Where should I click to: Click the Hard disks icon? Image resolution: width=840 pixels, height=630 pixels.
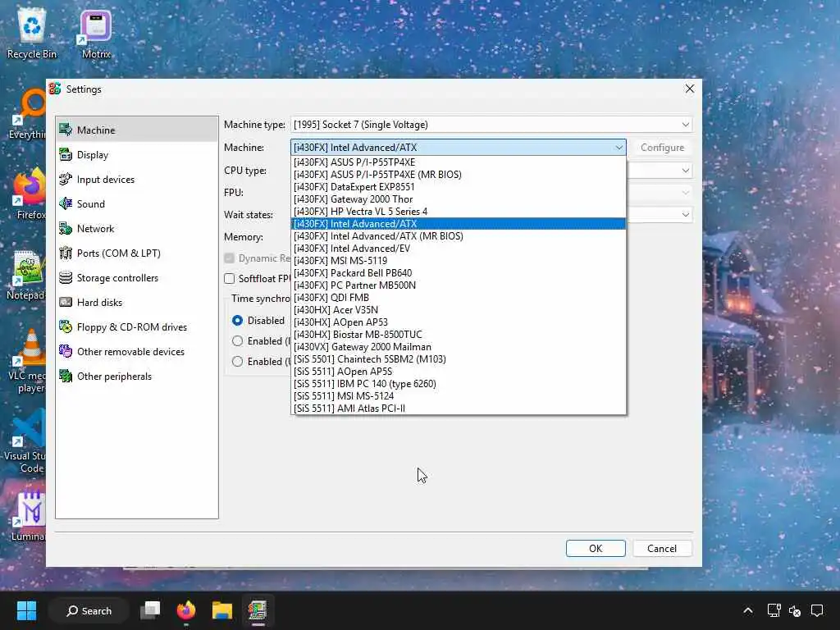pyautogui.click(x=66, y=302)
